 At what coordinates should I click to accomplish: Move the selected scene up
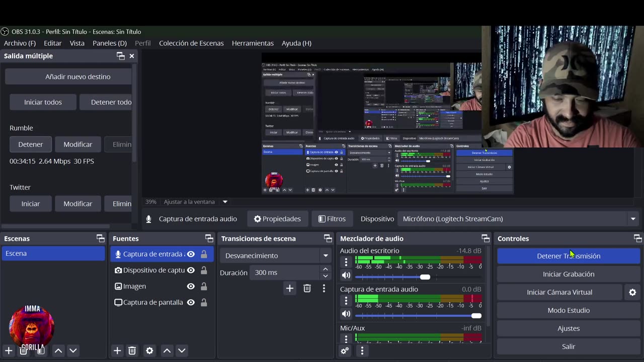(58, 350)
